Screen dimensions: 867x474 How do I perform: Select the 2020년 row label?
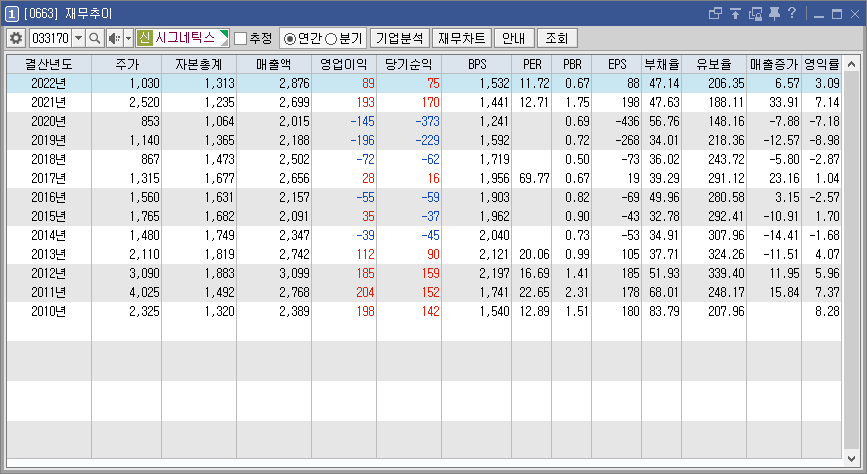click(x=49, y=121)
